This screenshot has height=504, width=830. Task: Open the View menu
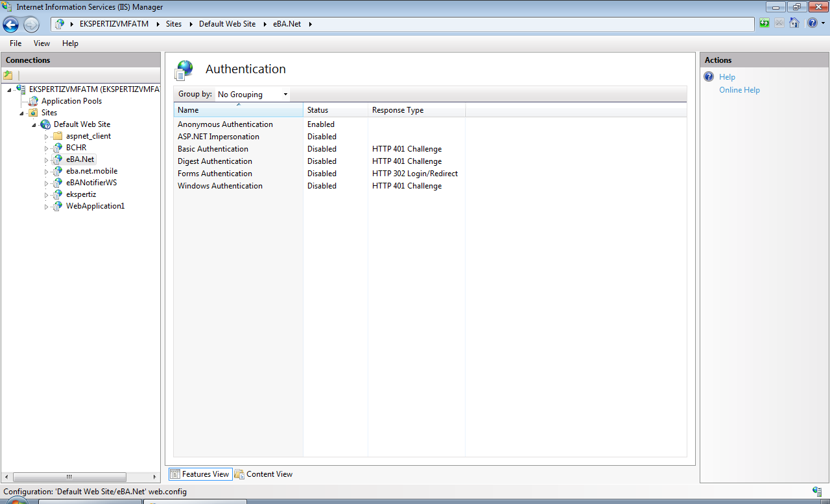click(x=41, y=43)
